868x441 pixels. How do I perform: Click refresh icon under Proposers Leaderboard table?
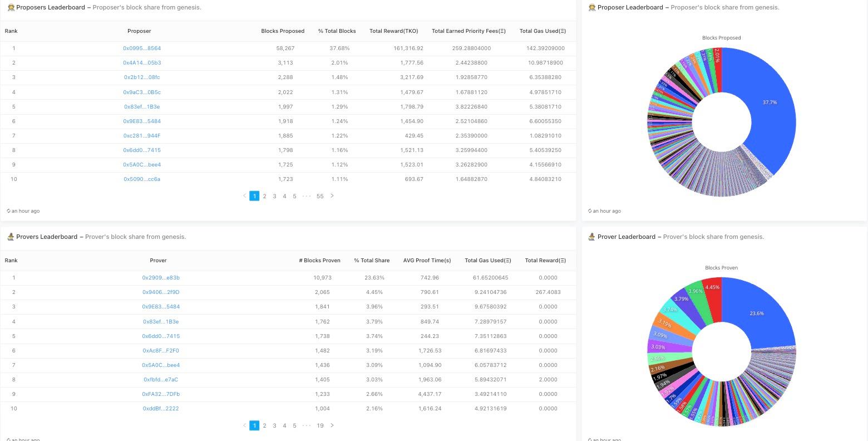click(9, 211)
